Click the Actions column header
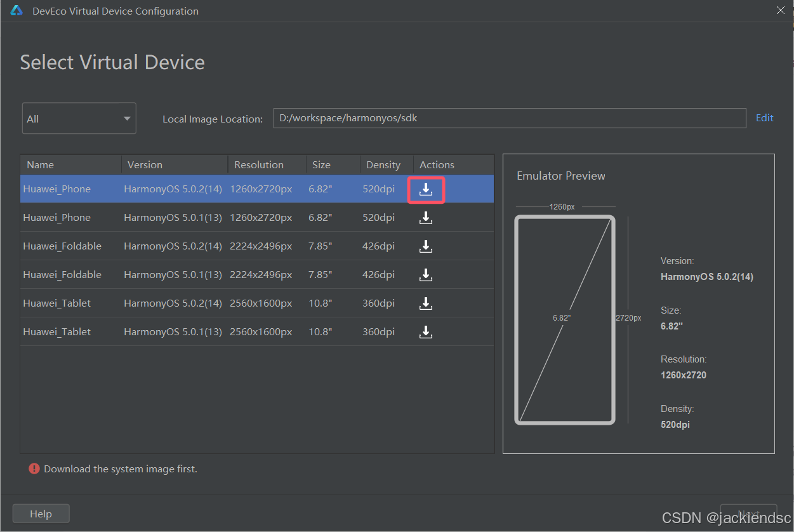This screenshot has width=794, height=532. click(x=454, y=164)
